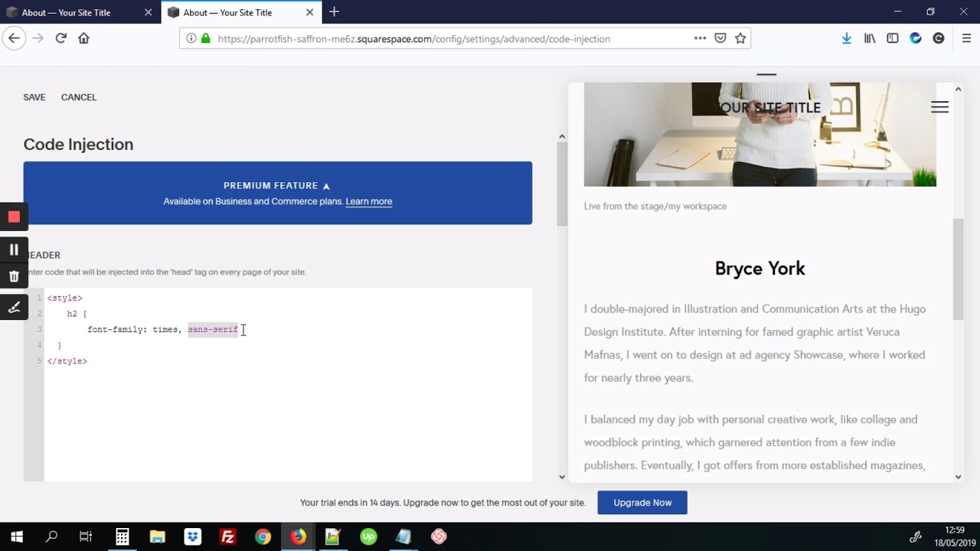Open the Library bookshelf icon
The image size is (980, 551).
[870, 38]
